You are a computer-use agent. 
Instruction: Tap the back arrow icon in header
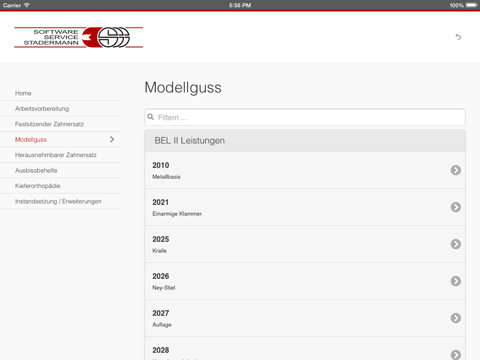click(458, 37)
